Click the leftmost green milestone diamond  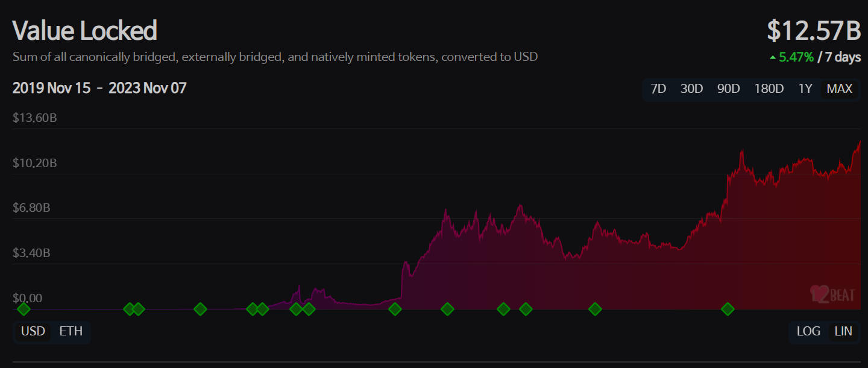coord(24,309)
